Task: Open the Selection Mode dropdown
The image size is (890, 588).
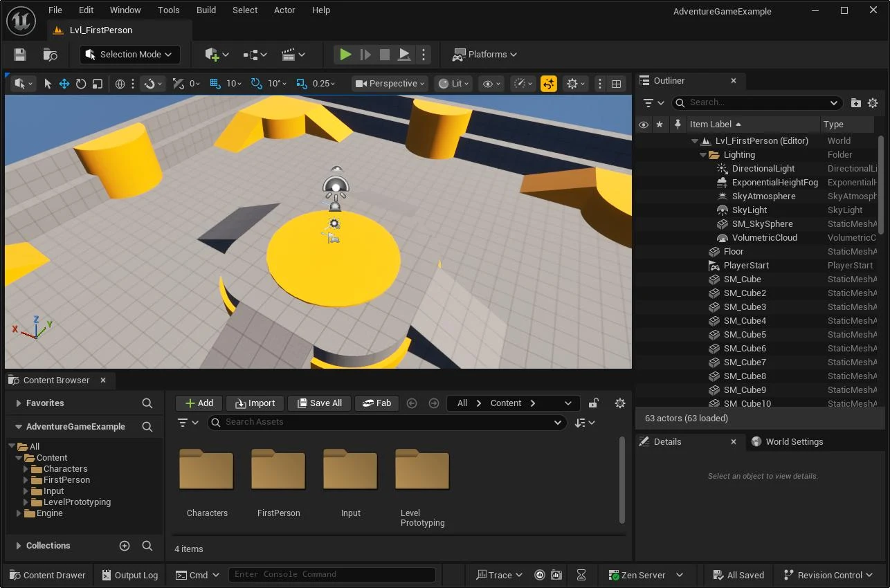Action: [x=130, y=55]
